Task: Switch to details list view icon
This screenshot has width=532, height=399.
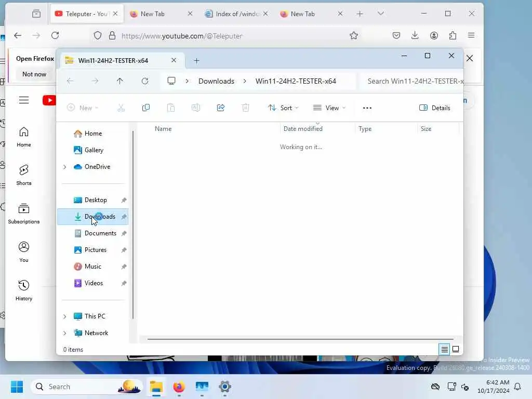Action: click(x=445, y=349)
